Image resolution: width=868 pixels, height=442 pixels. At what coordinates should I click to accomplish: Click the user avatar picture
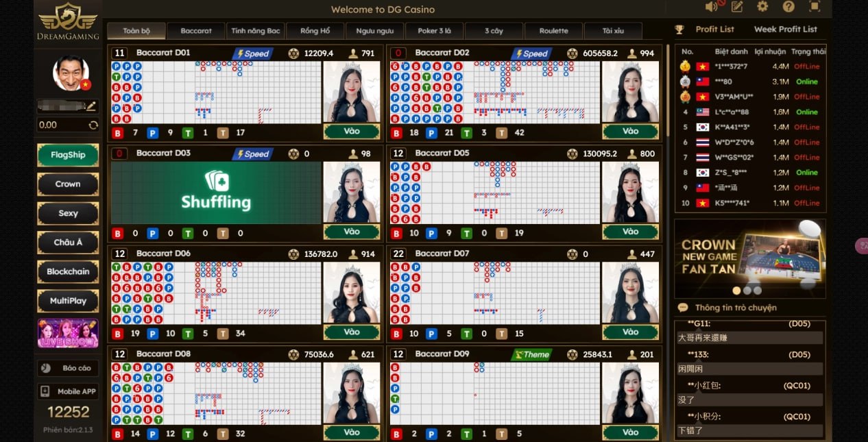[71, 73]
